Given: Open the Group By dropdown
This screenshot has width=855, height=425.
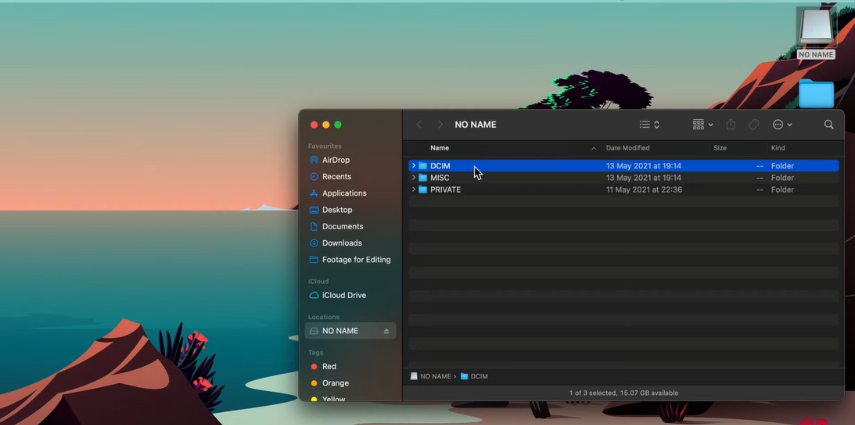Looking at the screenshot, I should (x=703, y=125).
